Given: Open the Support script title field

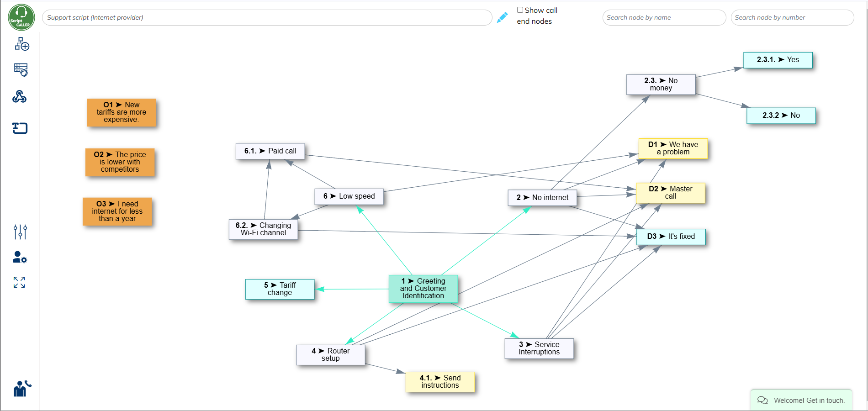Looking at the screenshot, I should [x=266, y=17].
